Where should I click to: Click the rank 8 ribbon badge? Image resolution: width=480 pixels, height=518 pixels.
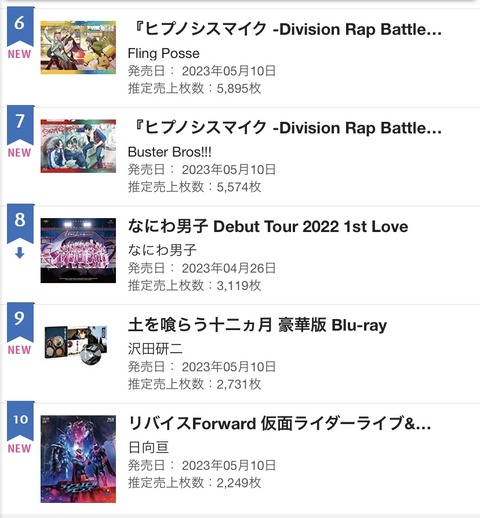[x=20, y=224]
